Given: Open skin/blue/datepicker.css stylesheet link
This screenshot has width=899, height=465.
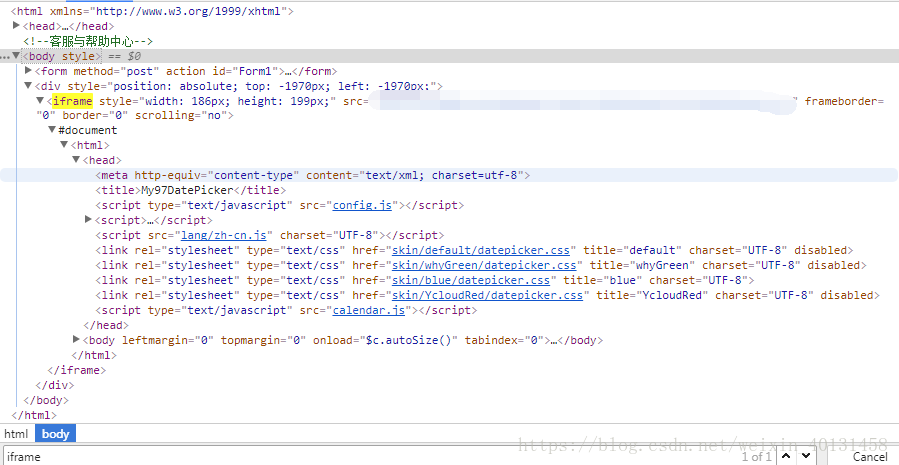Looking at the screenshot, I should 471,280.
